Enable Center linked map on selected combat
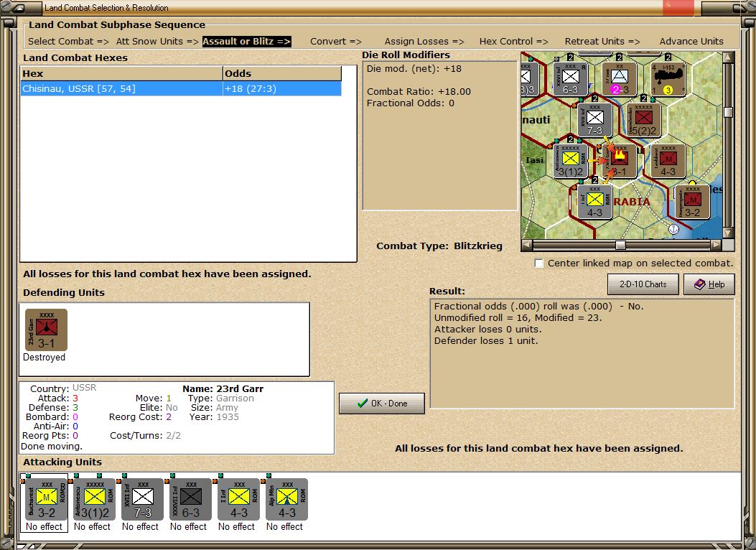Viewport: 756px width, 550px height. point(539,264)
